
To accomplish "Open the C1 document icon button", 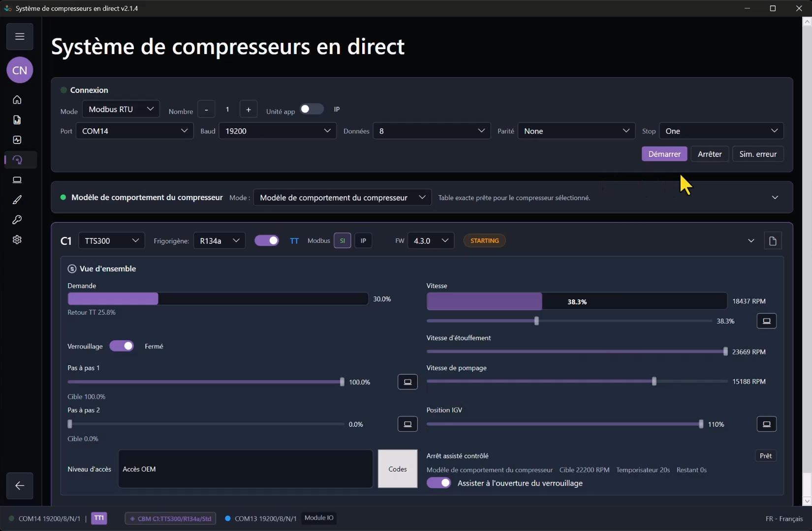I will (x=773, y=241).
